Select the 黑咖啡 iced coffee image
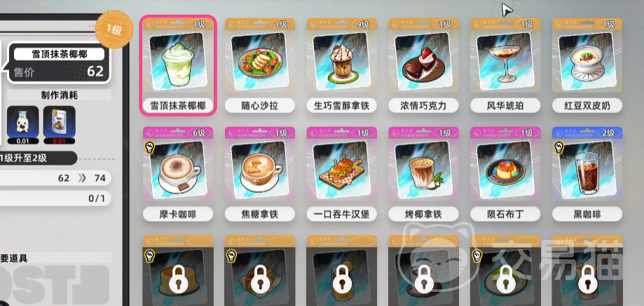Viewport: 644px width, 306px height. click(587, 170)
